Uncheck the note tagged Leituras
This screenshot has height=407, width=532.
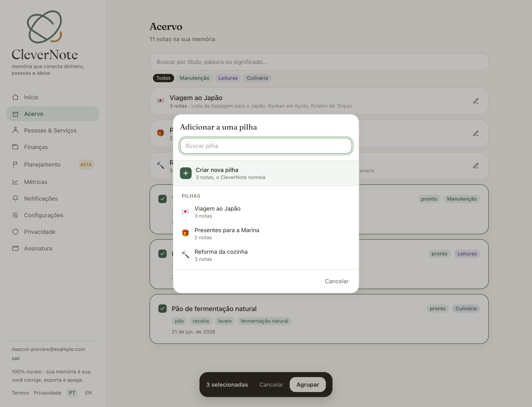point(163,254)
